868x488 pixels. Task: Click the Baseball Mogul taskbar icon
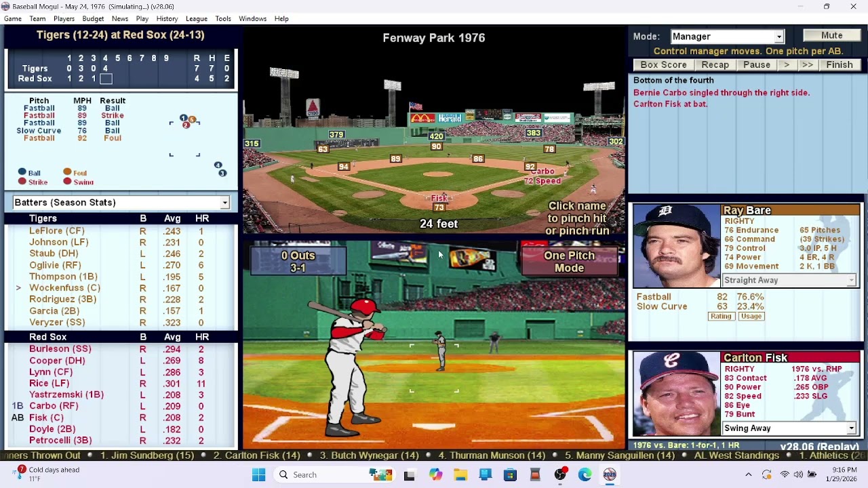[x=610, y=474]
